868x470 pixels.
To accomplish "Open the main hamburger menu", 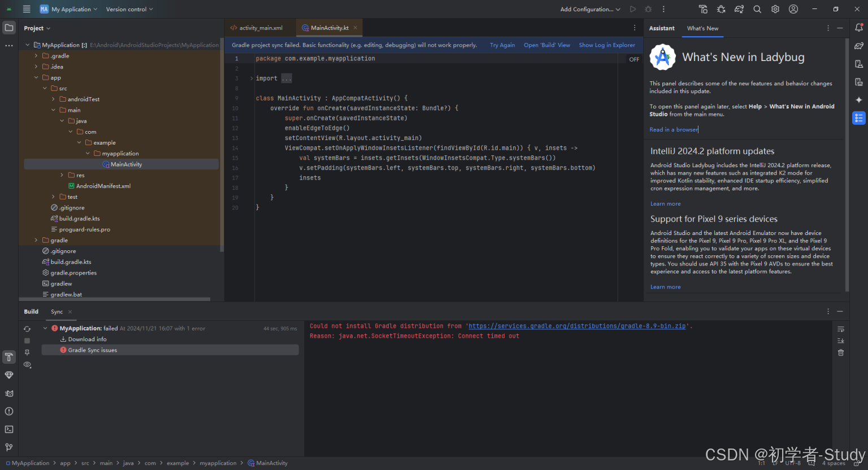I will tap(27, 9).
